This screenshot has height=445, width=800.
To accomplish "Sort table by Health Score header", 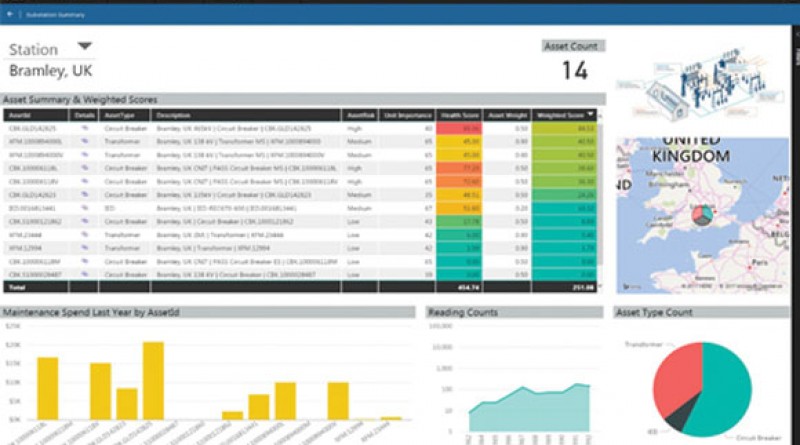I will tap(459, 115).
